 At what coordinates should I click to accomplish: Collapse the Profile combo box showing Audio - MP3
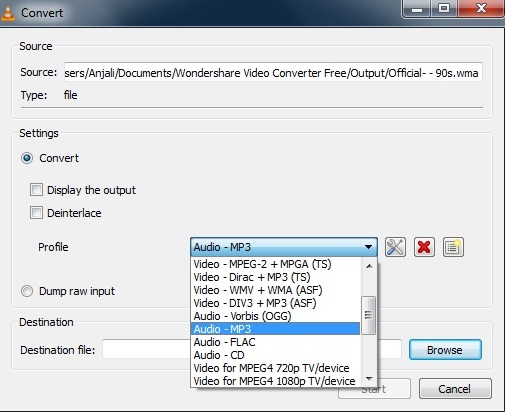pos(284,247)
